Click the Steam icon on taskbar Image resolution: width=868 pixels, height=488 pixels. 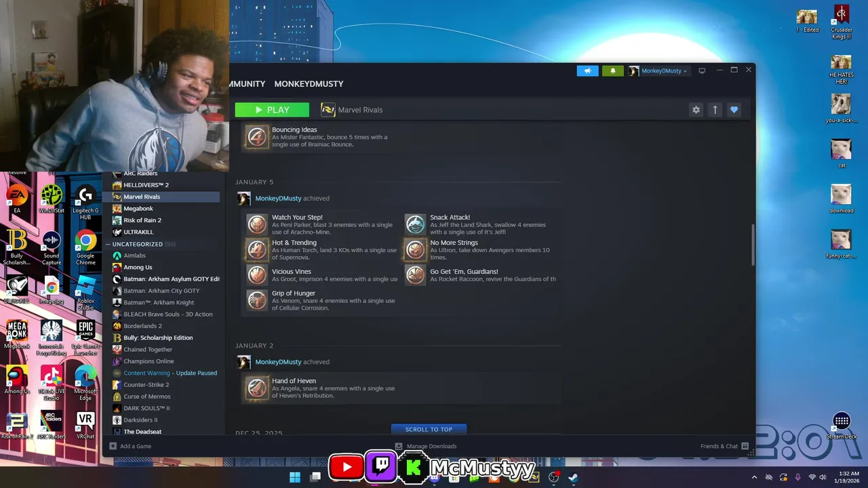coord(573,477)
